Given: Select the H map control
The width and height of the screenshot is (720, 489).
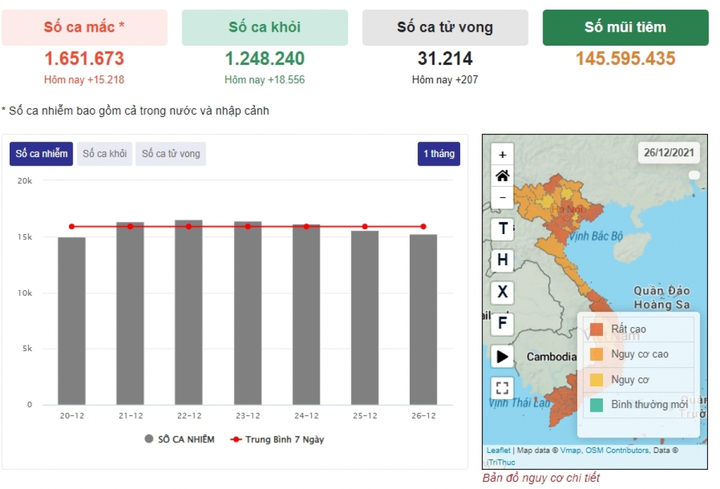Looking at the screenshot, I should (x=502, y=260).
